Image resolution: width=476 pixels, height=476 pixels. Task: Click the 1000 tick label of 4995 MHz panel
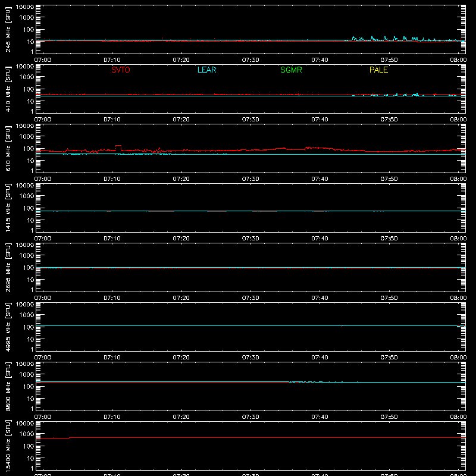click(x=27, y=315)
